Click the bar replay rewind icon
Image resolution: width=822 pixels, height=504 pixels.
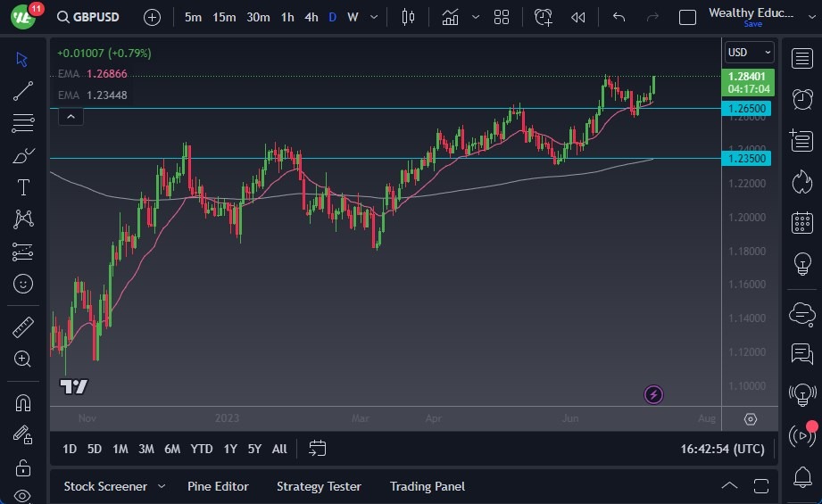(578, 17)
